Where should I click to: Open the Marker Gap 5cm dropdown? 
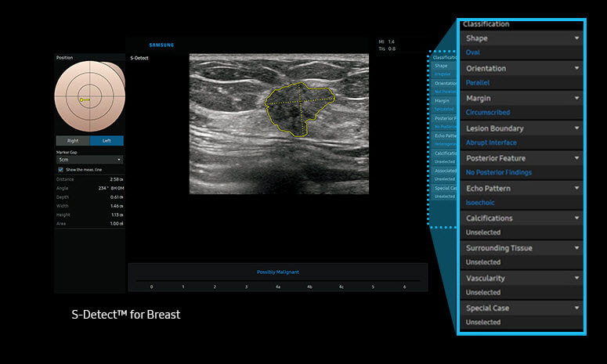pyautogui.click(x=90, y=160)
